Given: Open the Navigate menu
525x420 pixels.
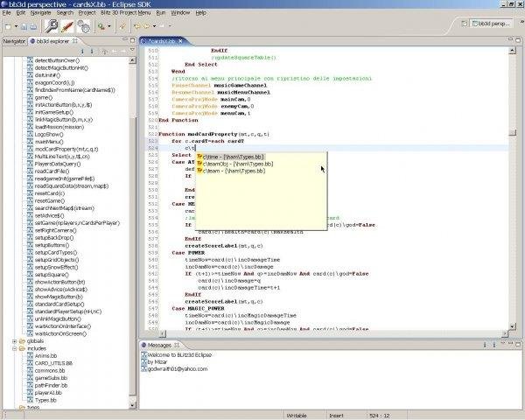Looking at the screenshot, I should tap(41, 13).
